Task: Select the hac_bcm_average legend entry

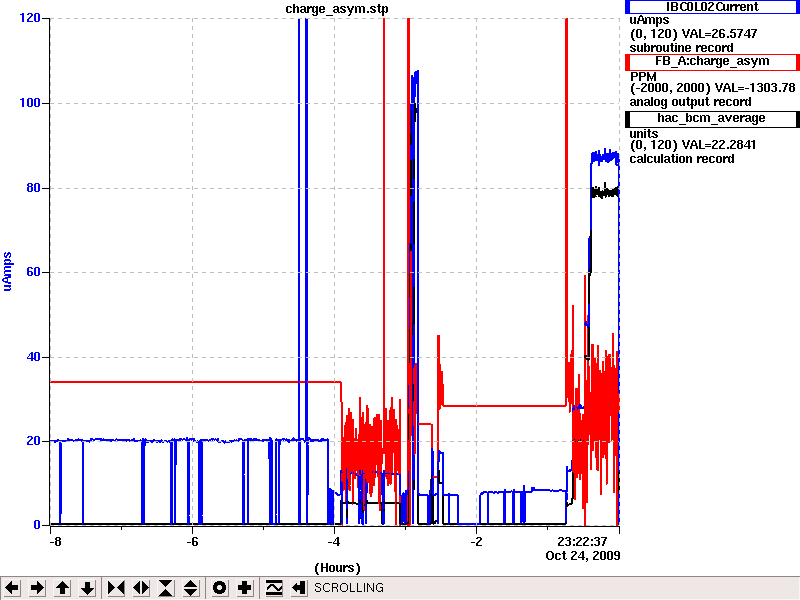Action: 712,118
